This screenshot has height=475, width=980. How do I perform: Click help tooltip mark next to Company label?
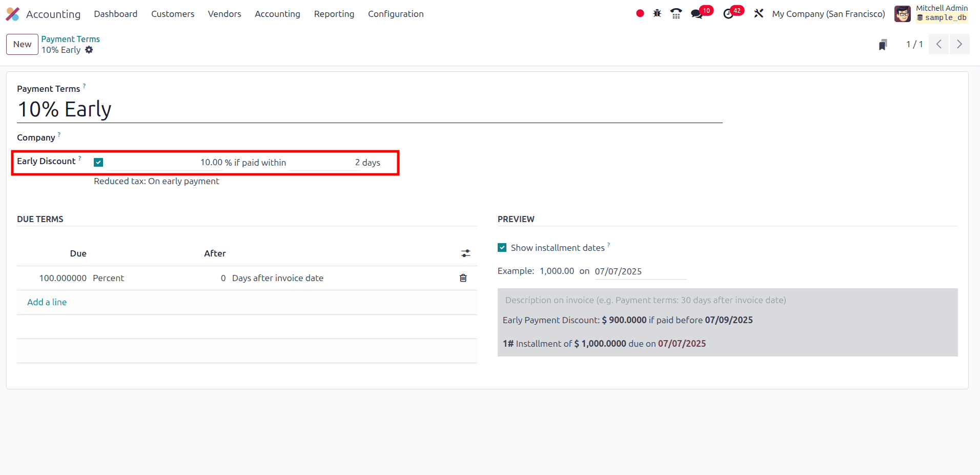[x=59, y=134]
